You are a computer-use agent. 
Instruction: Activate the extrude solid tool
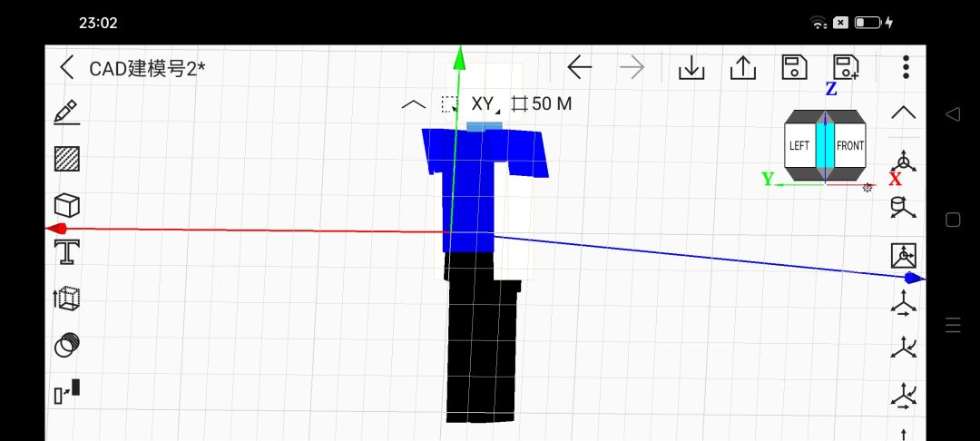pyautogui.click(x=67, y=298)
